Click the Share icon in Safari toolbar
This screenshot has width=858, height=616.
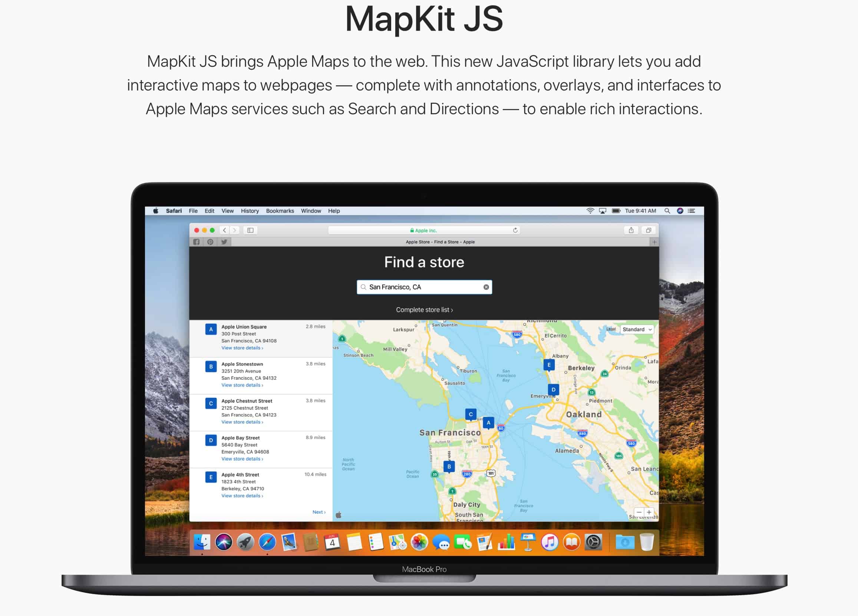(631, 230)
